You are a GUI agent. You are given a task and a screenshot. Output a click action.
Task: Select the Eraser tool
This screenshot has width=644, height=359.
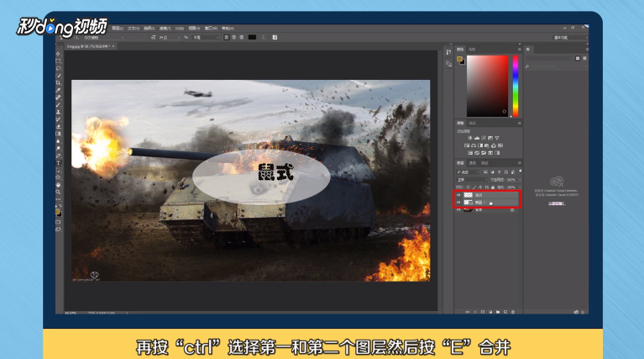(x=58, y=126)
